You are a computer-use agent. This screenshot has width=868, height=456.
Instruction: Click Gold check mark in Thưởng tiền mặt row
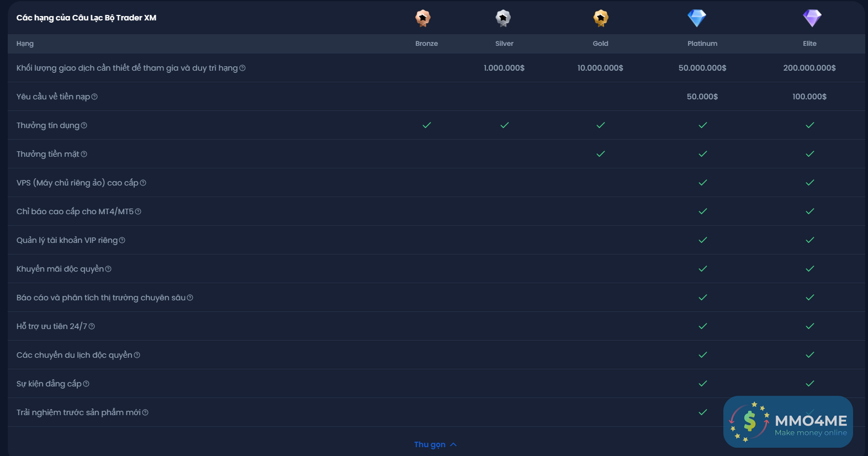tap(601, 154)
